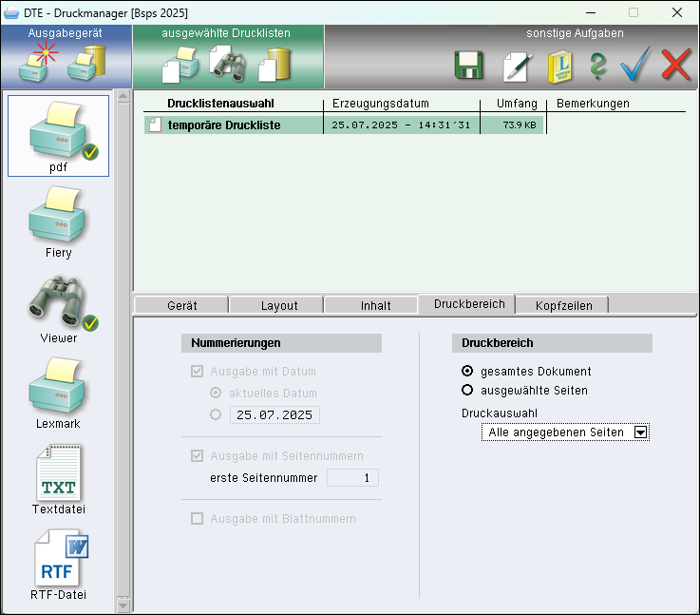Pick the Lexmark printer in the sidebar
This screenshot has height=615, width=700.
[x=58, y=394]
